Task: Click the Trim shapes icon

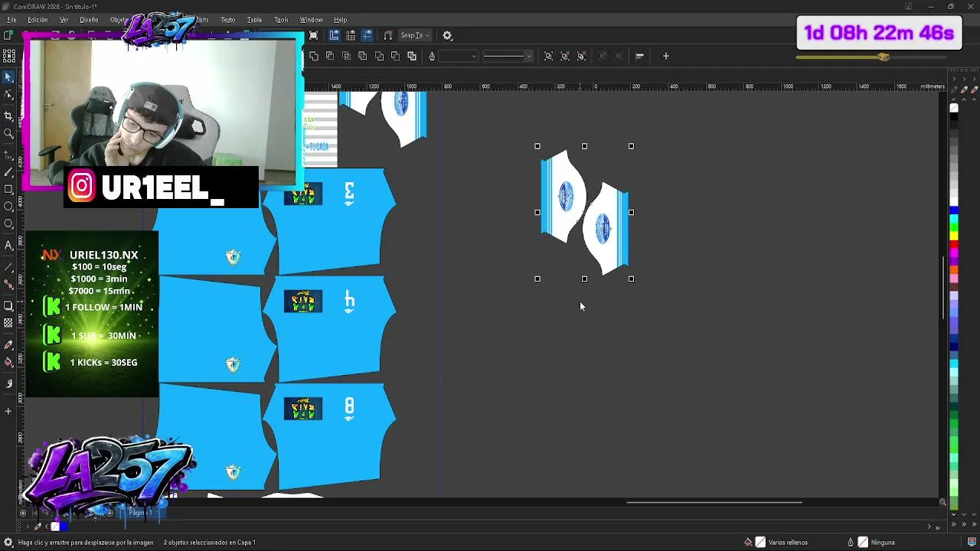Action: (330, 56)
